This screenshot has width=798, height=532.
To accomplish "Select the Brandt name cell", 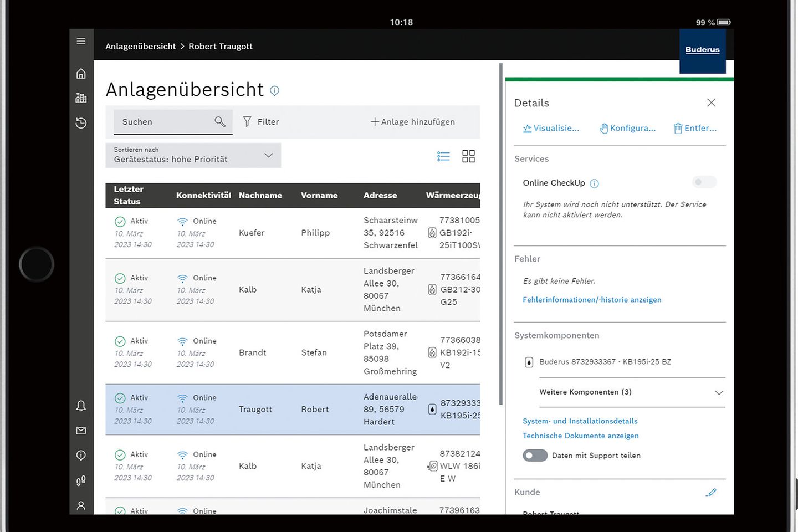I will point(253,352).
